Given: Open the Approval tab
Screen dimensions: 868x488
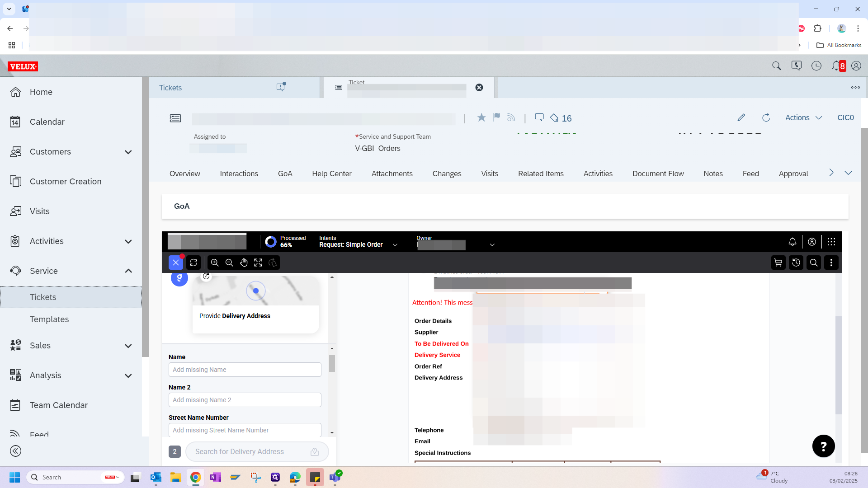Looking at the screenshot, I should pyautogui.click(x=793, y=174).
